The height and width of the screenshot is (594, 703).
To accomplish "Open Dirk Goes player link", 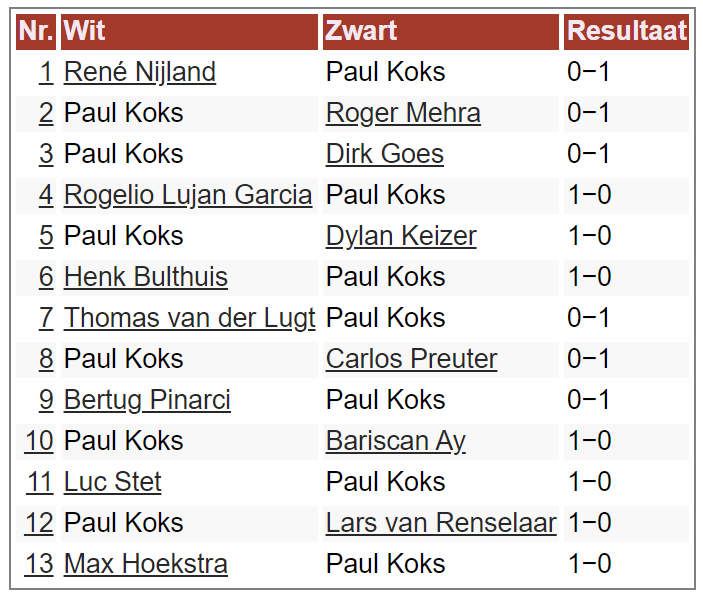I will pyautogui.click(x=384, y=154).
